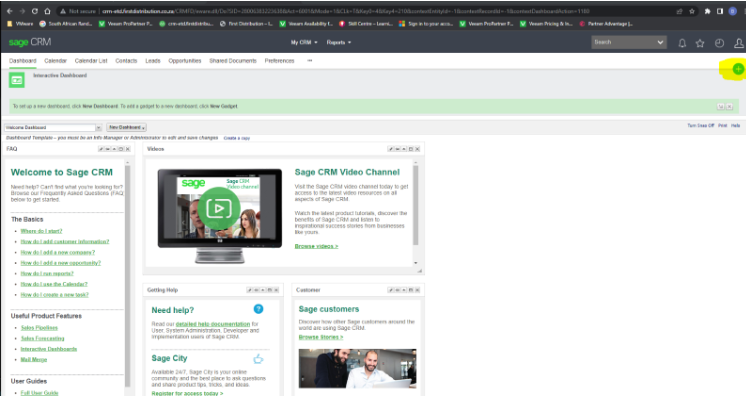Open the Preferences tab
Screen dimensions: 746x404
(x=279, y=61)
